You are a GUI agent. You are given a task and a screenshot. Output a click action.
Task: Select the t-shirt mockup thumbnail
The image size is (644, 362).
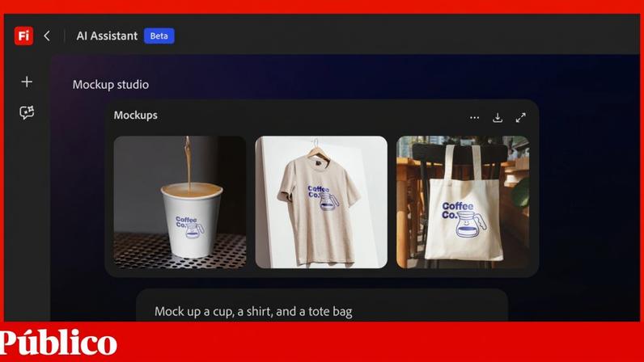321,202
